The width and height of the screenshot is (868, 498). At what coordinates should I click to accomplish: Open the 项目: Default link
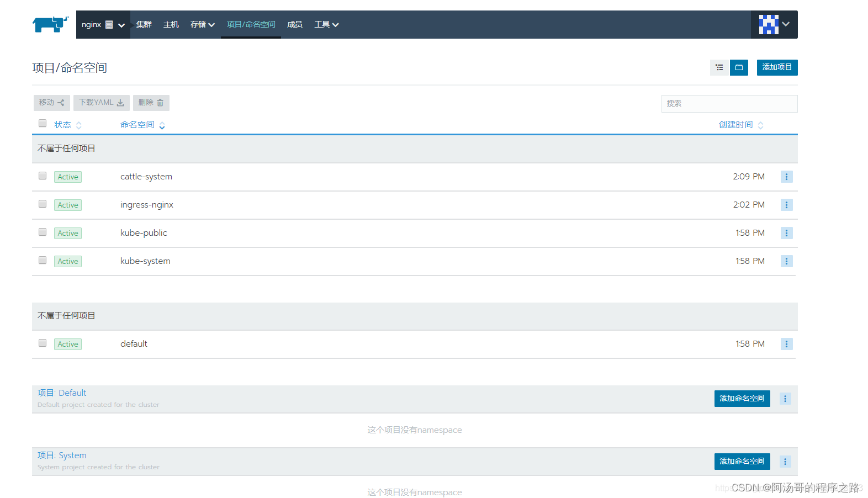(62, 393)
